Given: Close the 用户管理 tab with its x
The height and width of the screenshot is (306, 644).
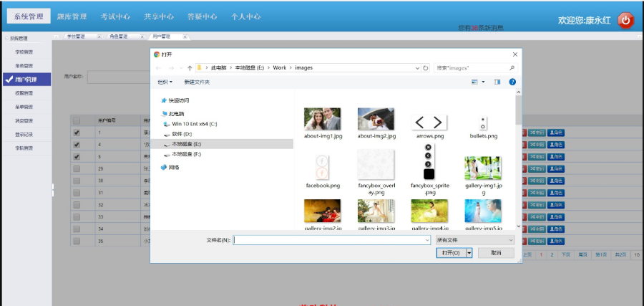Looking at the screenshot, I should pos(185,37).
